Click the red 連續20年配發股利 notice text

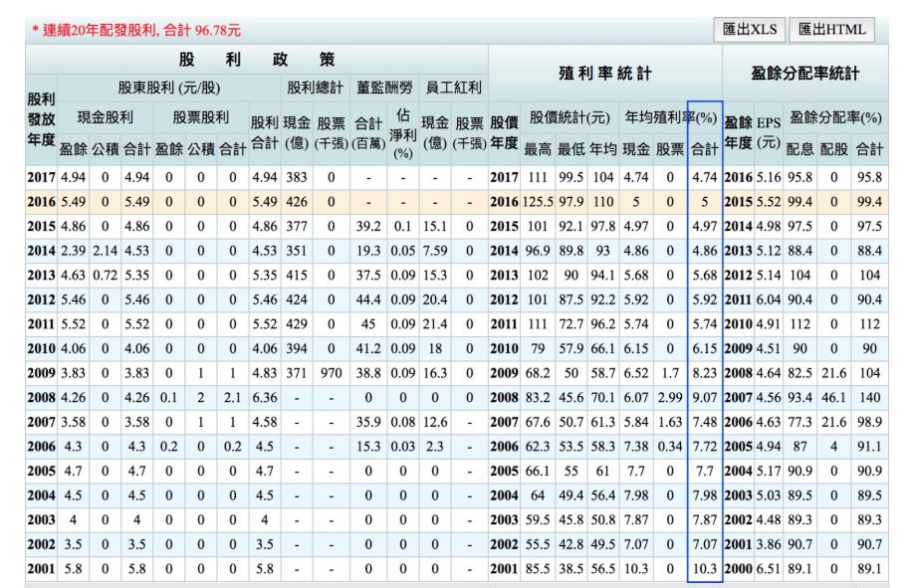(136, 31)
